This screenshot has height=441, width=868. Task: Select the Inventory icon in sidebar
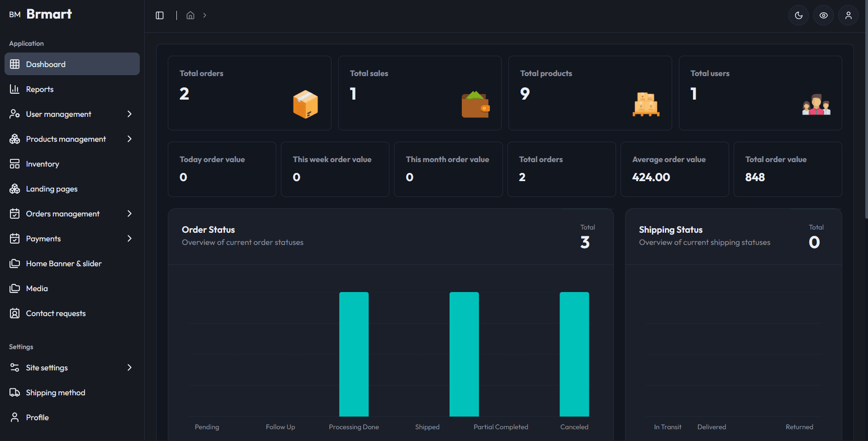[15, 163]
